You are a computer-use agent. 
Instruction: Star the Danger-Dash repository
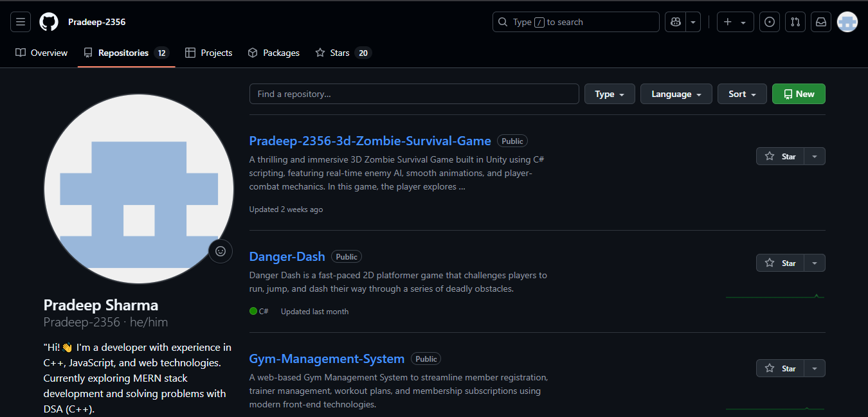[x=781, y=263]
